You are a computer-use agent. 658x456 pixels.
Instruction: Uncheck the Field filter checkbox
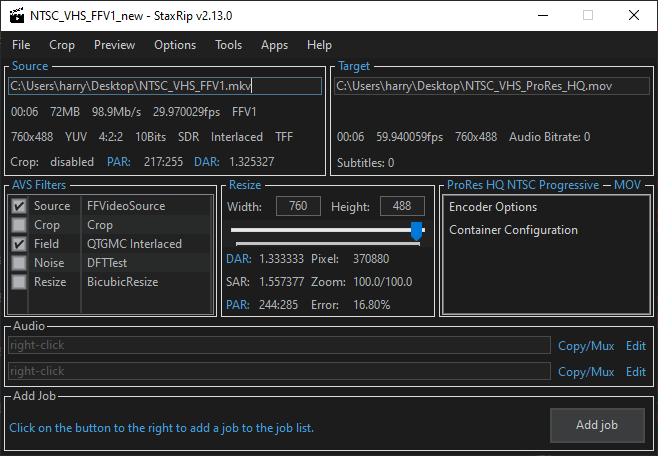point(19,244)
